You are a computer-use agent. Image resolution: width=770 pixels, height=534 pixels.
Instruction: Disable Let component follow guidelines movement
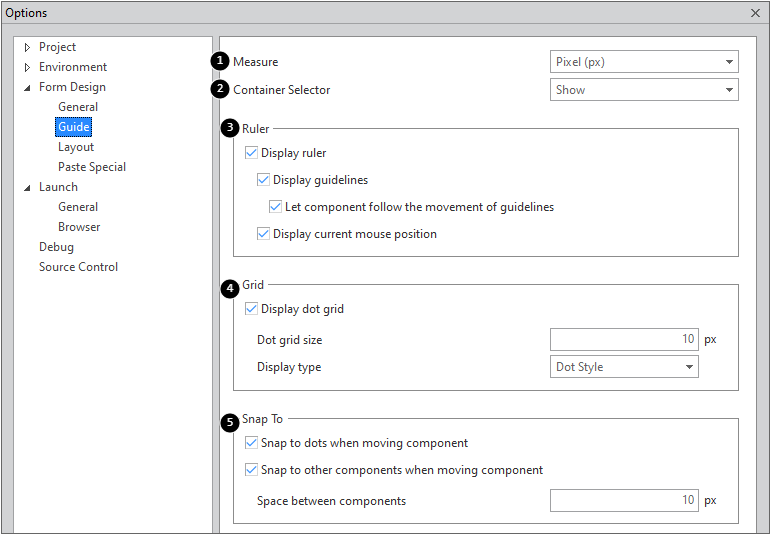276,207
